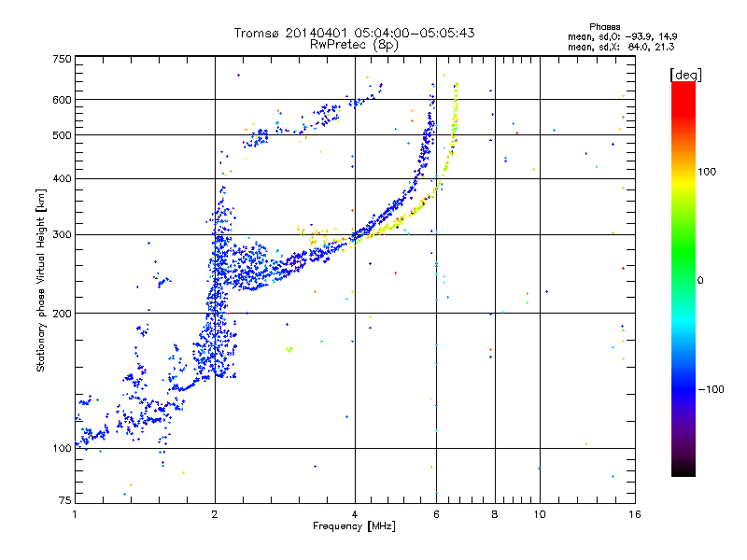The width and height of the screenshot is (747, 560).
Task: Click the '8' frequency tick label
Action: [495, 514]
